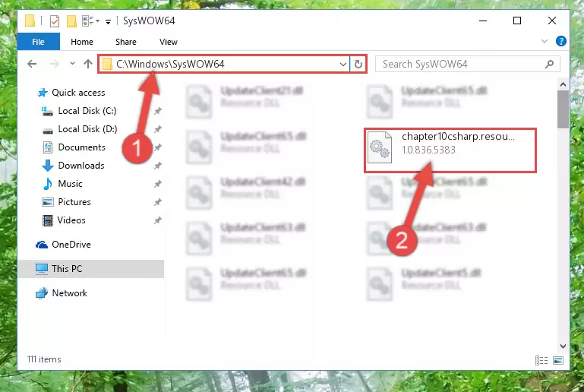Open Music in the sidebar
The width and height of the screenshot is (584, 392).
62,184
